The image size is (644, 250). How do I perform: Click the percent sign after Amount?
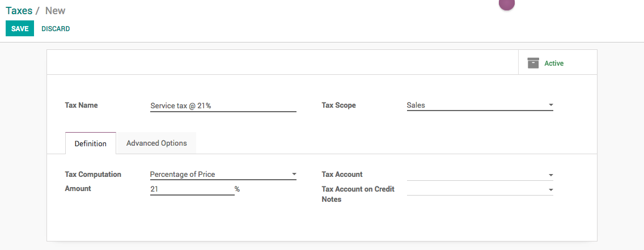[x=237, y=189]
